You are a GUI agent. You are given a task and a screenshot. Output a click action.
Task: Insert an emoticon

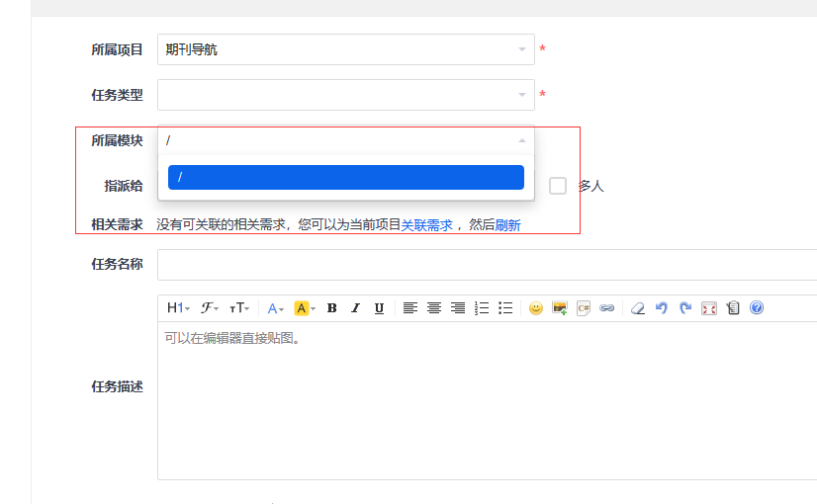[x=536, y=308]
